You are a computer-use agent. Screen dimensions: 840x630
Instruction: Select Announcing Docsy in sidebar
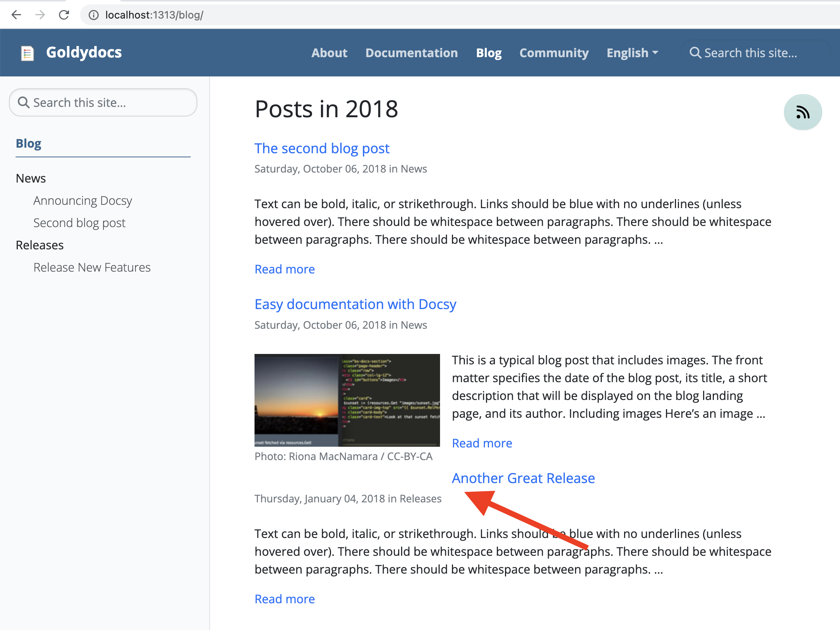pos(82,200)
